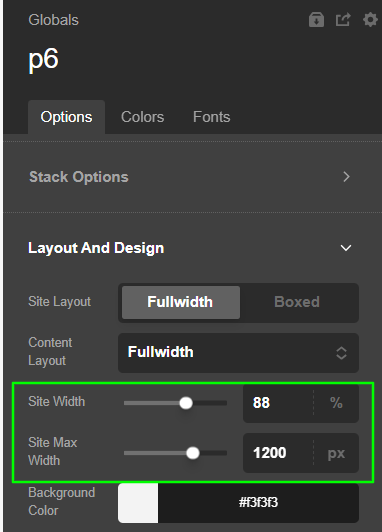Click the #f3f3f3 hex color field

(x=258, y=503)
